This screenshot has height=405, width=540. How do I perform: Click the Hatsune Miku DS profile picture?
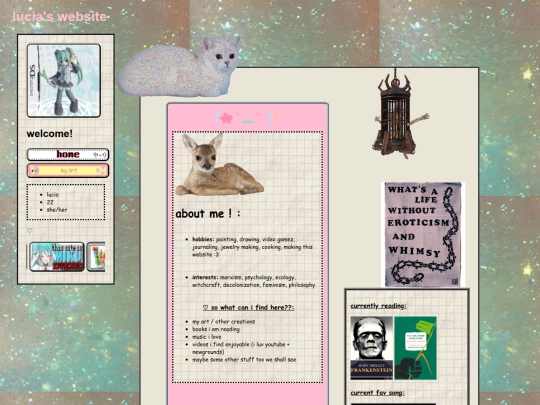click(64, 81)
